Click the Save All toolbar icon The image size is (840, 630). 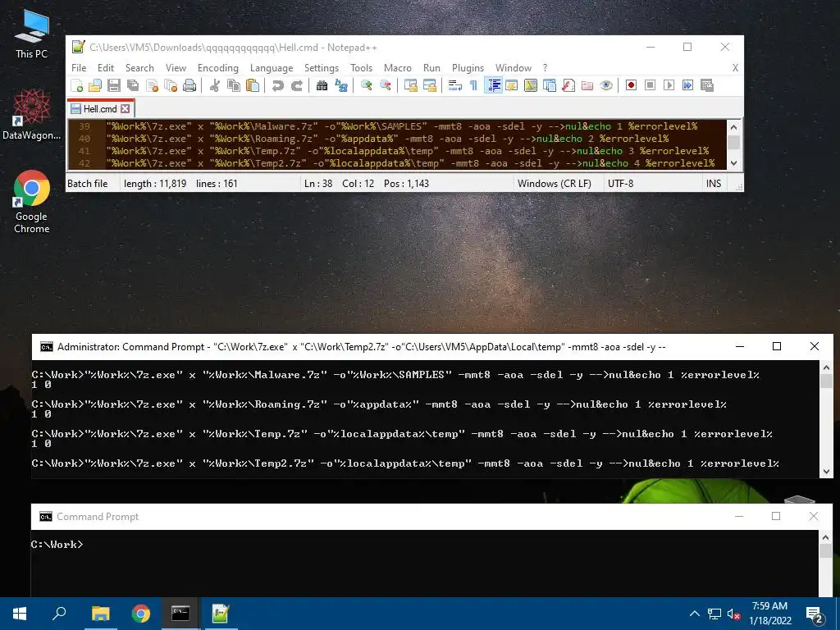coord(133,85)
